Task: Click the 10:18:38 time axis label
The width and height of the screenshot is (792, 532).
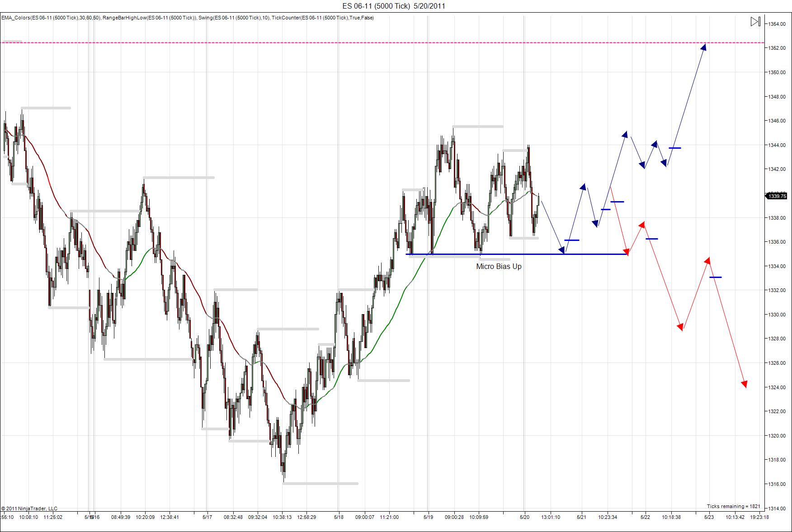Action: [671, 517]
